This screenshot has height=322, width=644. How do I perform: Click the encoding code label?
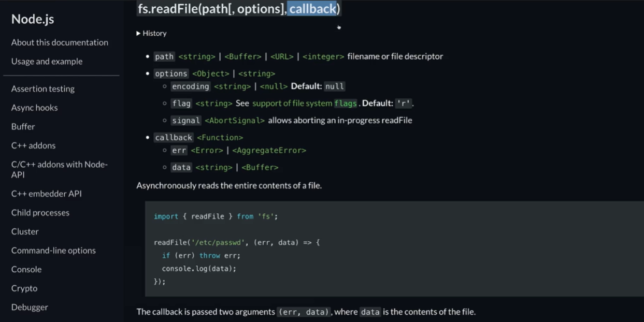click(191, 86)
